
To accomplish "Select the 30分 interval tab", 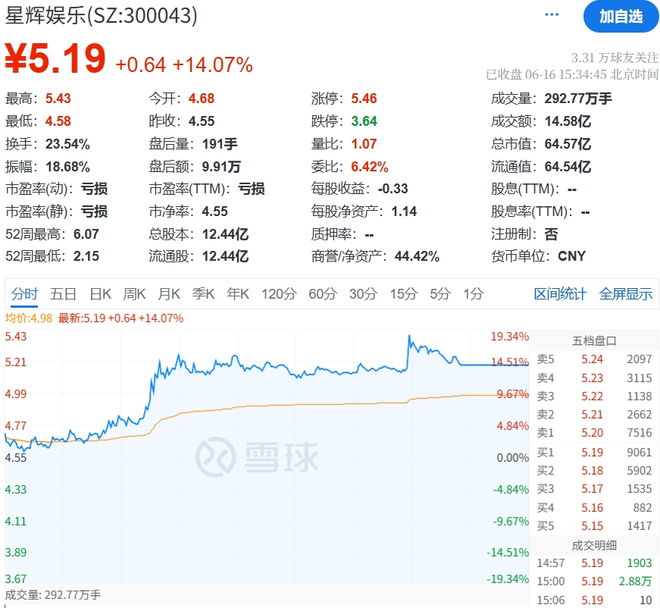I will (363, 293).
